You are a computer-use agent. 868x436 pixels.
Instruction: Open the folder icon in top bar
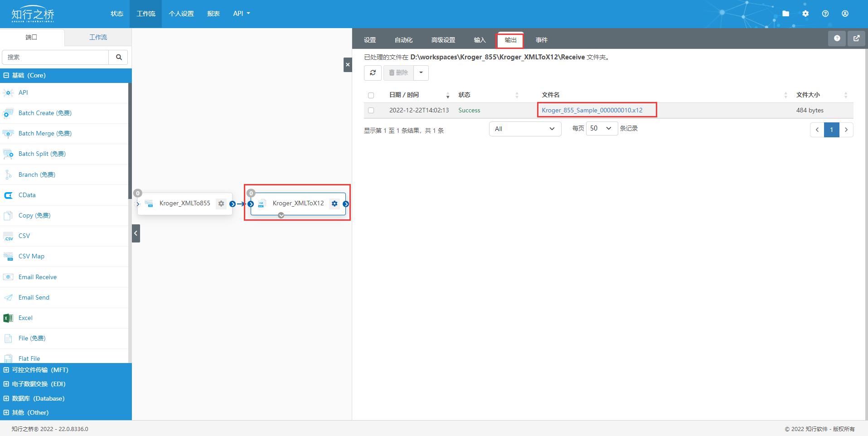tap(786, 14)
